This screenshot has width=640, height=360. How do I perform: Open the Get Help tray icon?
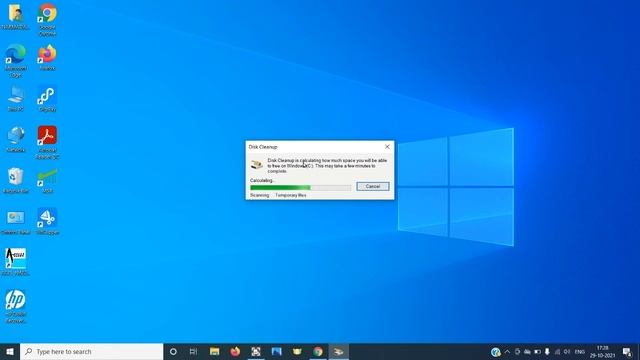[x=496, y=352]
